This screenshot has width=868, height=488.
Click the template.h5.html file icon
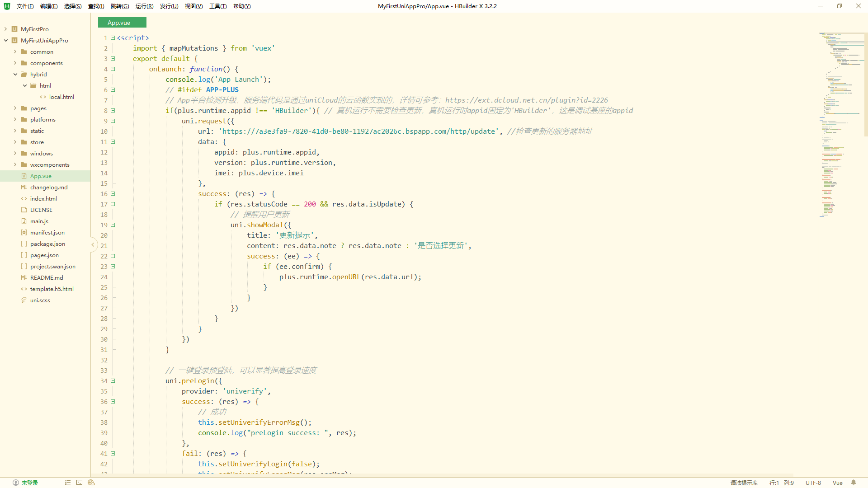coord(24,289)
